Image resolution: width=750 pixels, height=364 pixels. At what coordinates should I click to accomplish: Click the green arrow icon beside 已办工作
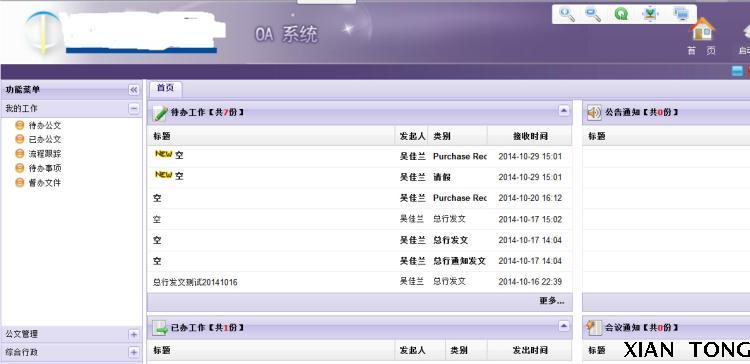pyautogui.click(x=160, y=328)
